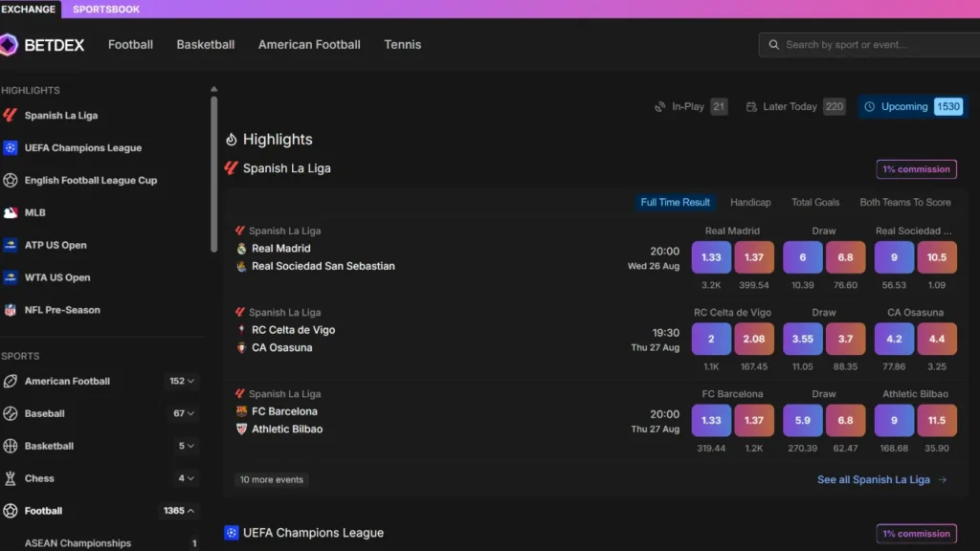Click the Highlights flame icon

click(x=232, y=140)
